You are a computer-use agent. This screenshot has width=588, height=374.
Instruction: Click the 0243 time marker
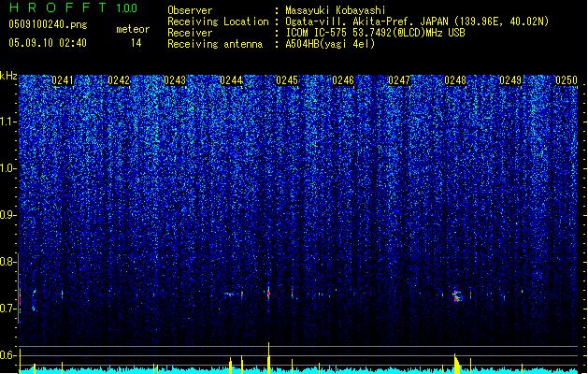175,80
